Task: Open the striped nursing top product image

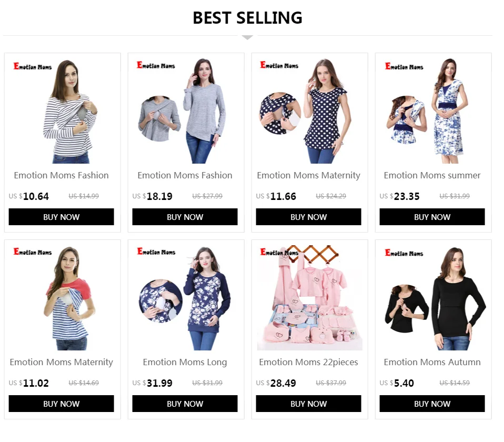Action: coord(62,110)
